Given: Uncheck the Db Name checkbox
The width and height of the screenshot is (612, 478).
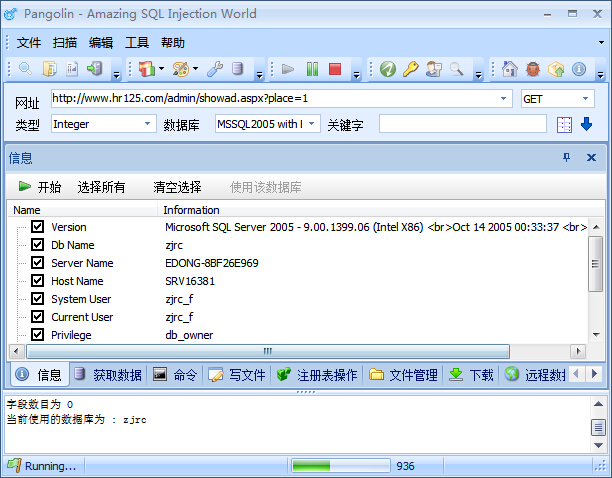Looking at the screenshot, I should [x=37, y=244].
